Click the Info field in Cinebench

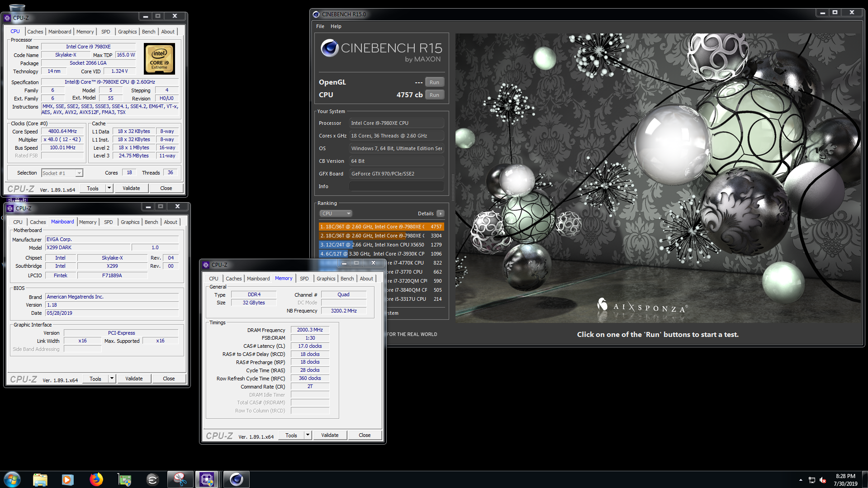396,186
